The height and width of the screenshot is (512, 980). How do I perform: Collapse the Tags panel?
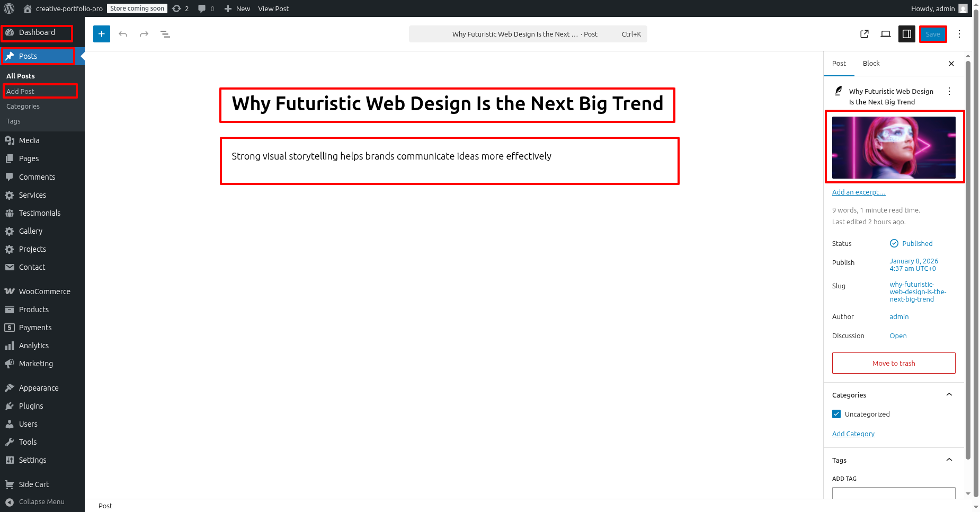coord(949,460)
